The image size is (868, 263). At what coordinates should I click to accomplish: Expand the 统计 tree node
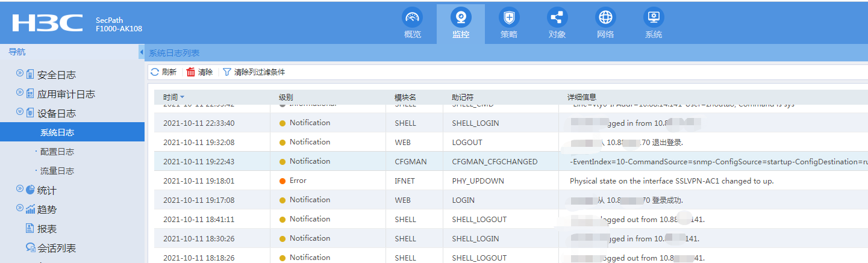[19, 189]
